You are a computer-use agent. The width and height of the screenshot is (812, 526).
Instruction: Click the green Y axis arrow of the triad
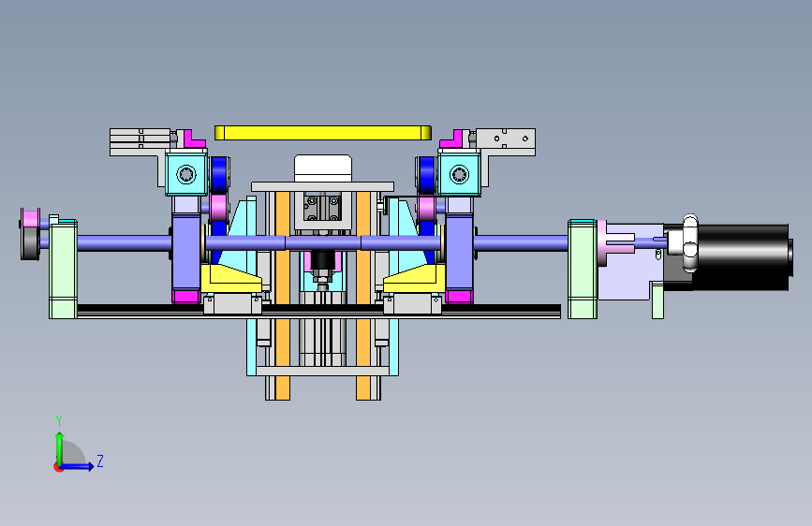tap(60, 447)
